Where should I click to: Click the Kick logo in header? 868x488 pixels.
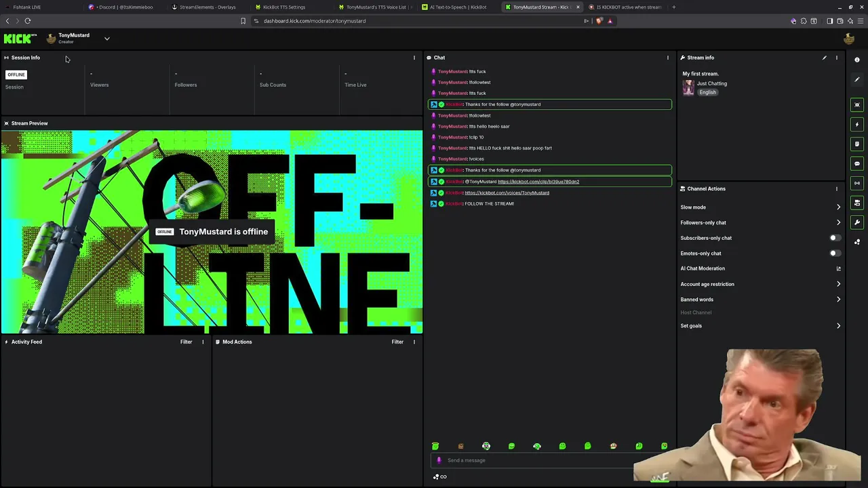[20, 39]
